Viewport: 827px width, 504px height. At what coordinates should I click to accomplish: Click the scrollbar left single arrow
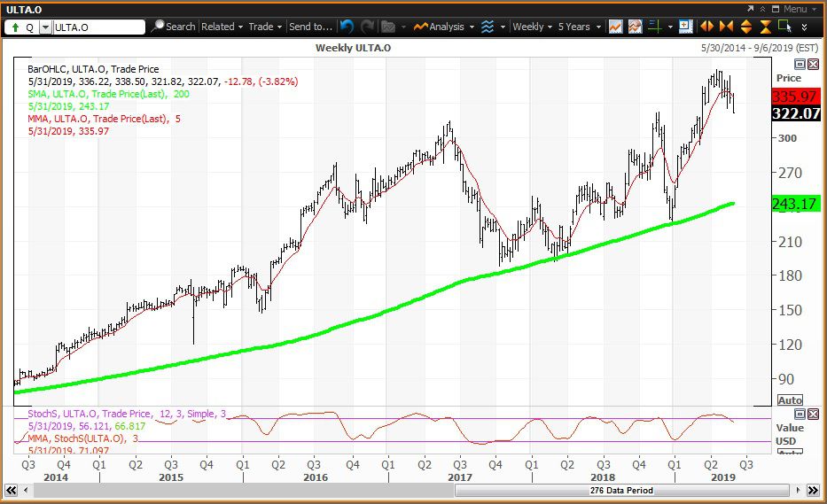click(x=26, y=491)
